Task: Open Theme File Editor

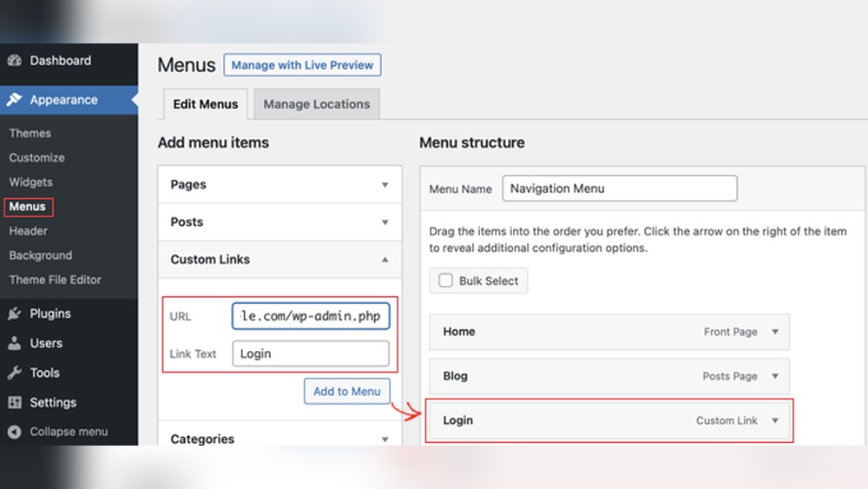Action: 55,280
